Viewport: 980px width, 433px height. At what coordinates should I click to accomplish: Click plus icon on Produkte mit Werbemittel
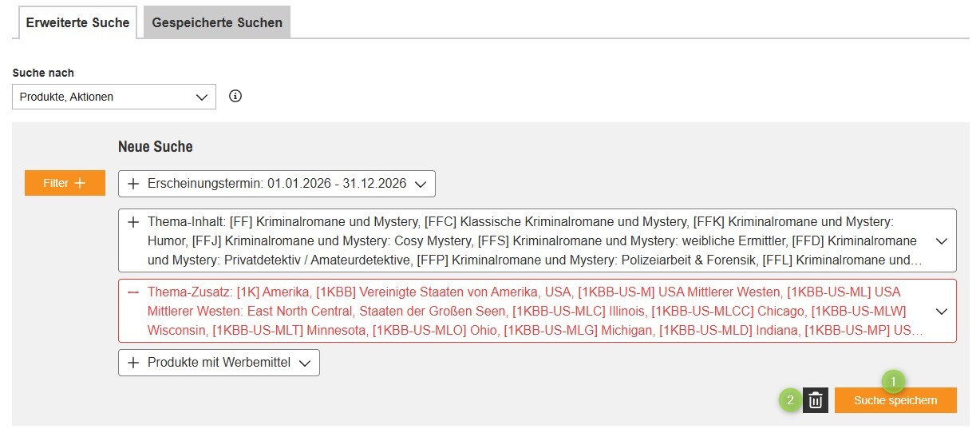133,363
